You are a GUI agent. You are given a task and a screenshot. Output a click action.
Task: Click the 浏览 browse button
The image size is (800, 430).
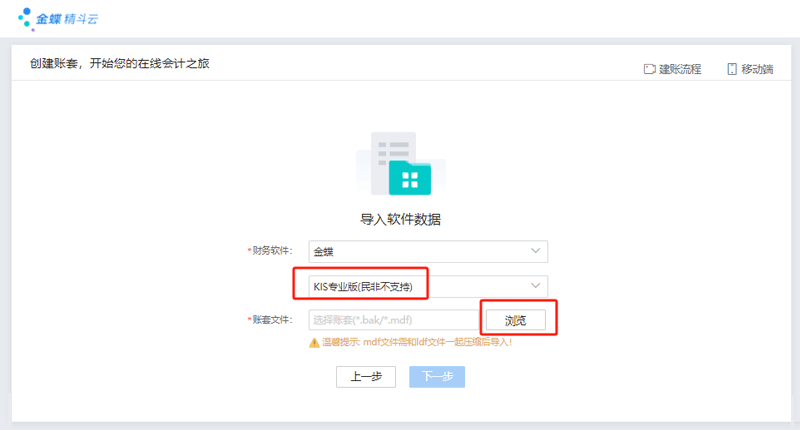(515, 320)
